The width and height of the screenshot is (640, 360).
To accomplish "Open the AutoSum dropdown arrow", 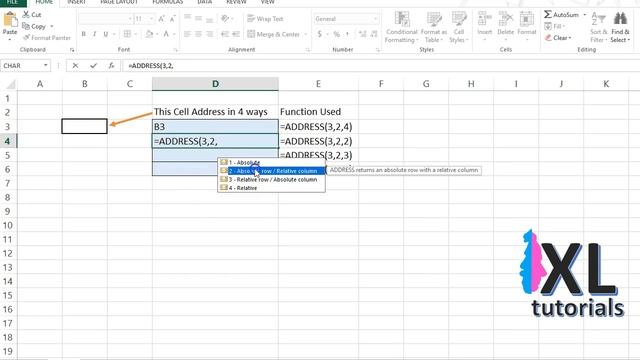I will pos(584,15).
